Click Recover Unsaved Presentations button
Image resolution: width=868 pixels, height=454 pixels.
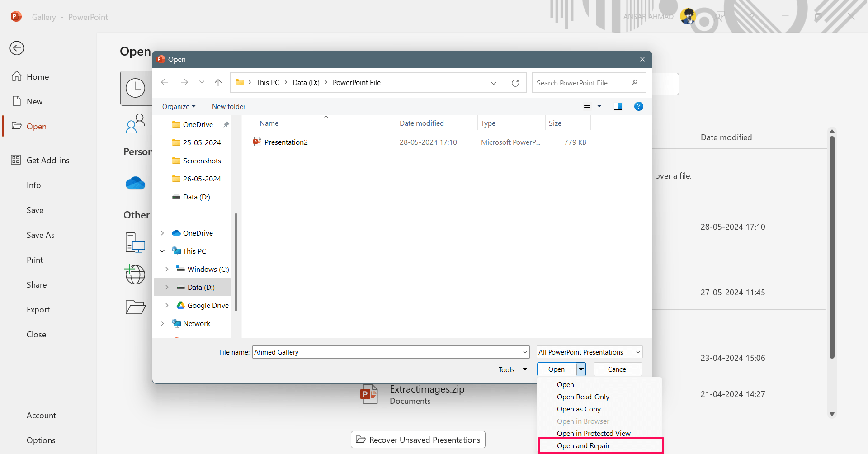418,440
